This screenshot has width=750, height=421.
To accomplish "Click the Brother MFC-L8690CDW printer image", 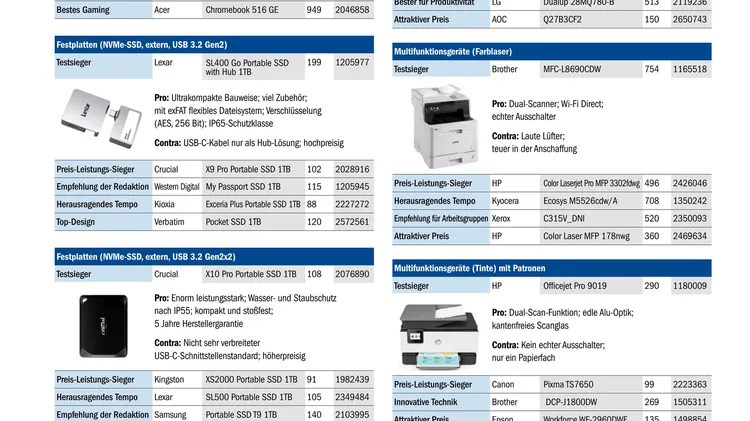I will click(443, 127).
